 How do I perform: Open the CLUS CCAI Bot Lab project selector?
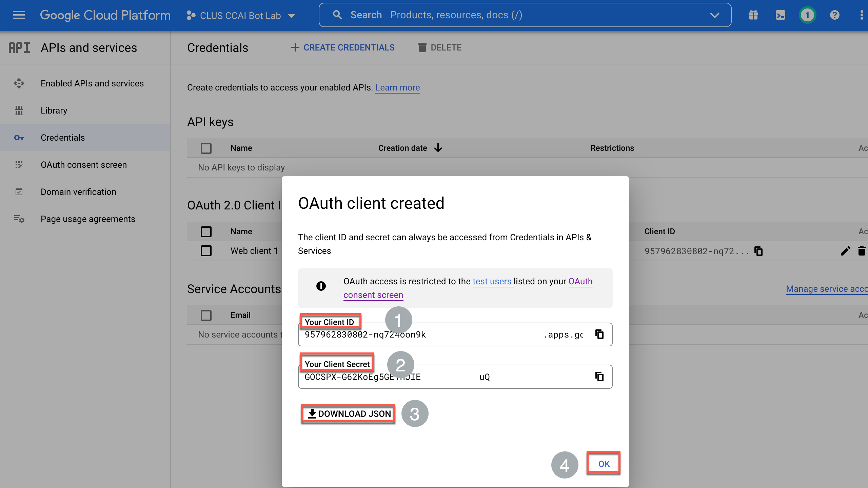[241, 16]
